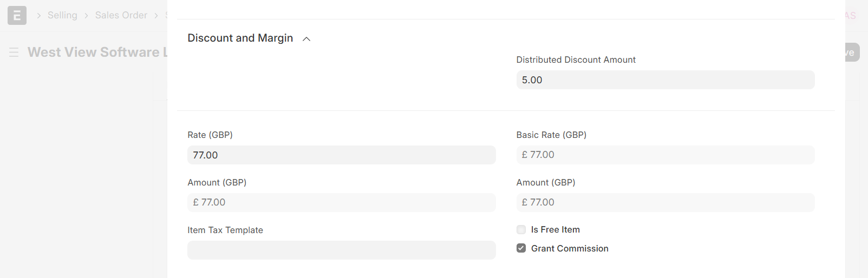Image resolution: width=868 pixels, height=278 pixels.
Task: Click the partially visible AS user avatar
Action: [851, 15]
